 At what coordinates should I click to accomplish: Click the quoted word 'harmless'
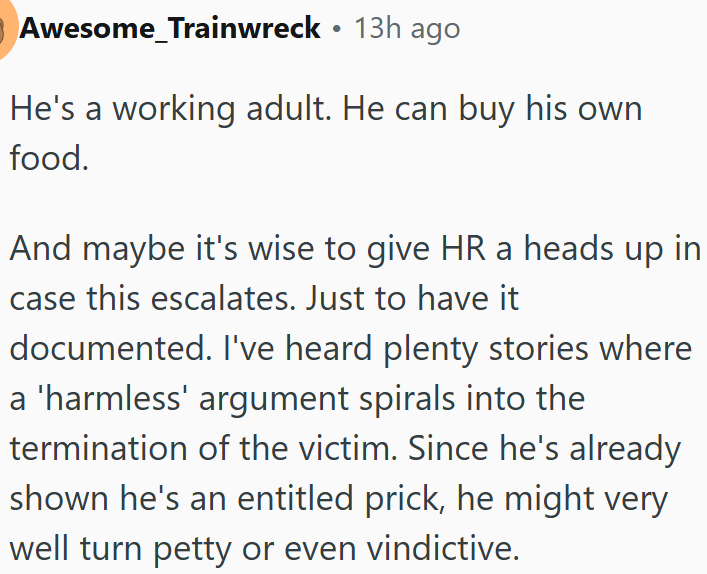point(119,398)
